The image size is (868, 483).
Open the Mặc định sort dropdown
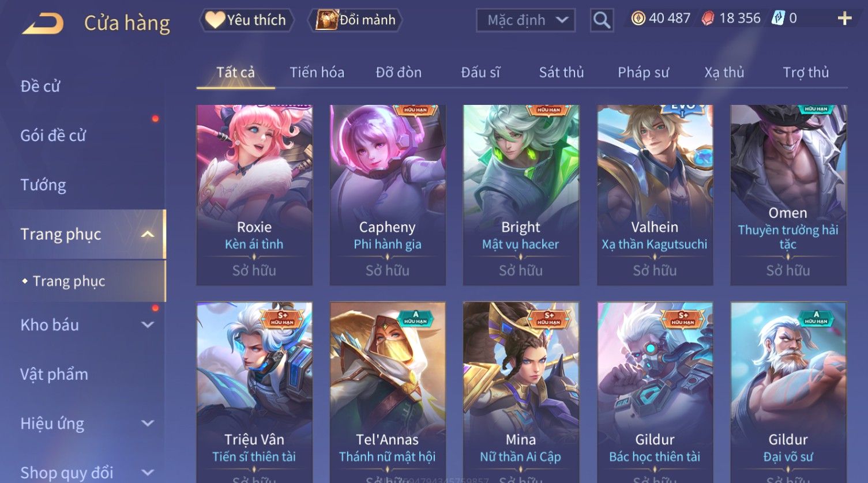[x=525, y=20]
